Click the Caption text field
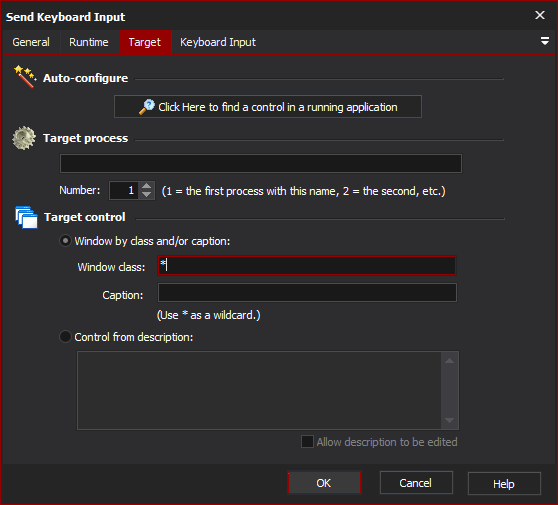 (x=307, y=293)
